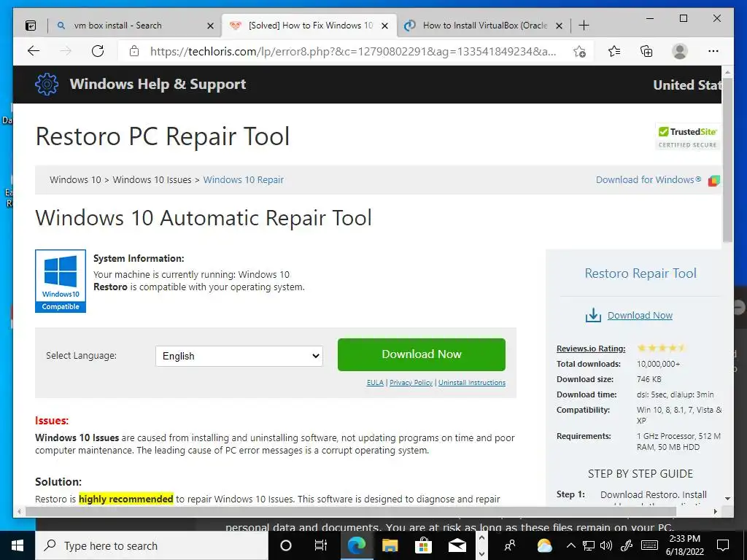Viewport: 747px width, 560px height.
Task: Open the touch keyboard tray icon
Action: [x=649, y=545]
